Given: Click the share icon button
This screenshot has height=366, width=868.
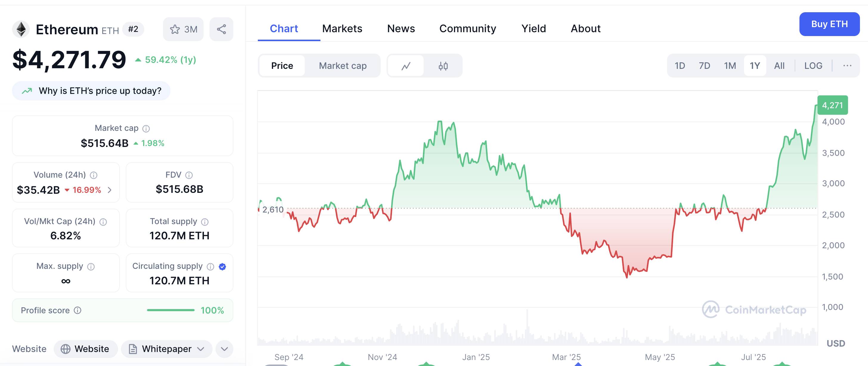Looking at the screenshot, I should (221, 29).
